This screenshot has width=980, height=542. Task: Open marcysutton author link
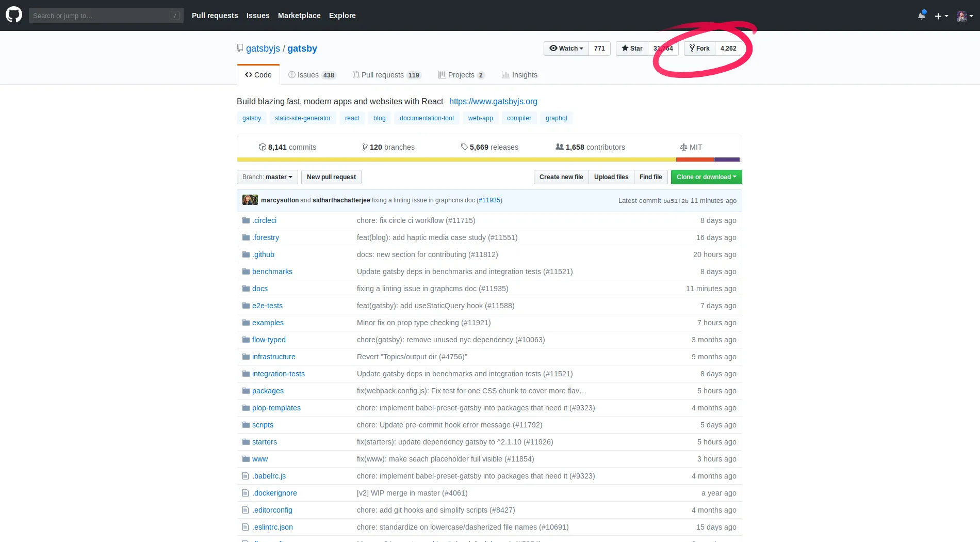click(x=280, y=200)
